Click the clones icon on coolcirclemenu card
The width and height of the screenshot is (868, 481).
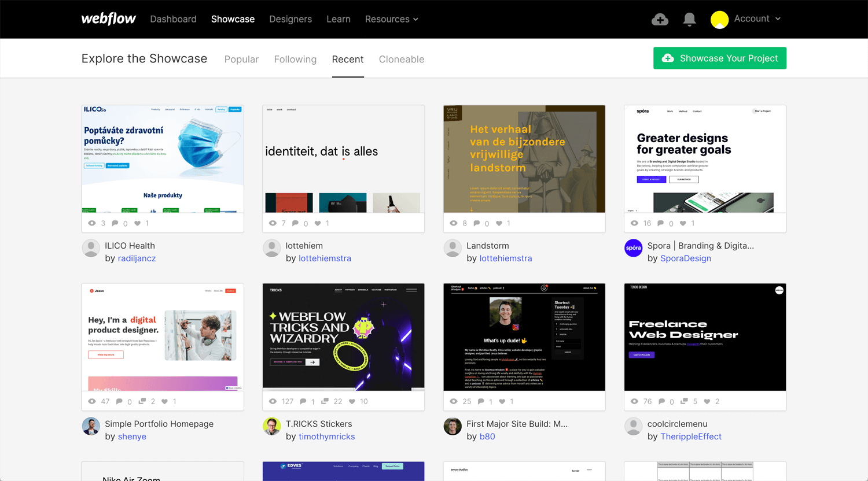pyautogui.click(x=685, y=401)
